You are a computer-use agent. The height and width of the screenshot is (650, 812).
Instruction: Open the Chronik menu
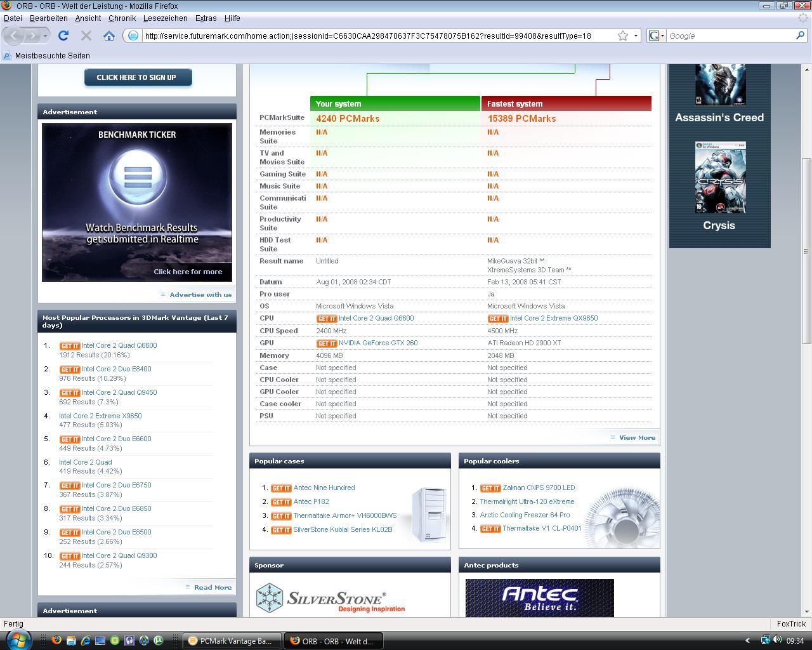click(122, 18)
